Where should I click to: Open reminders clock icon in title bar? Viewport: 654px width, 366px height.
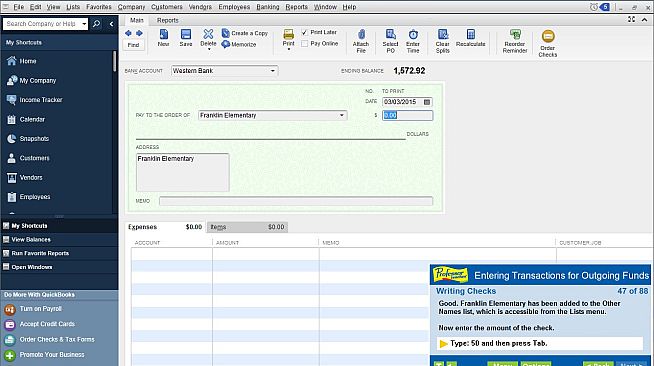point(594,7)
